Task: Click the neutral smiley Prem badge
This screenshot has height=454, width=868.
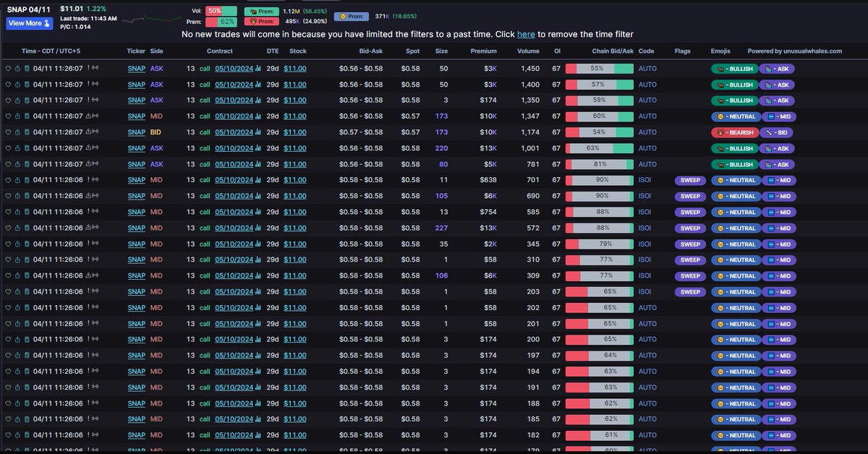Action: (352, 16)
